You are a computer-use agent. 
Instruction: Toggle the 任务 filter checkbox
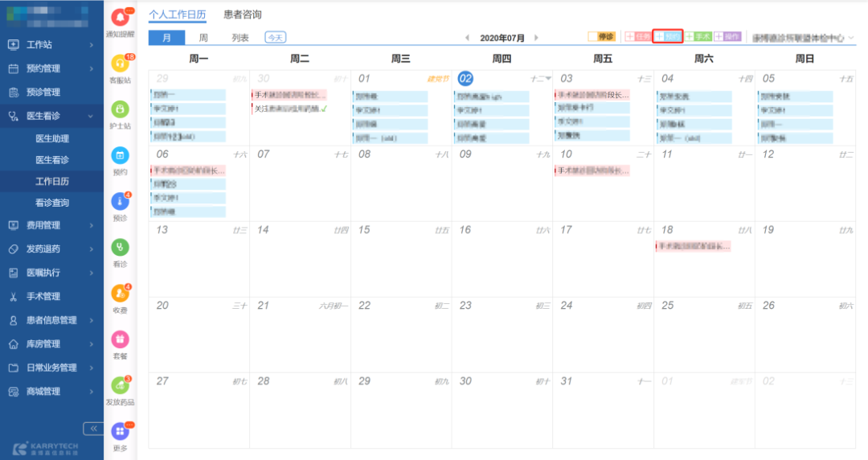630,37
